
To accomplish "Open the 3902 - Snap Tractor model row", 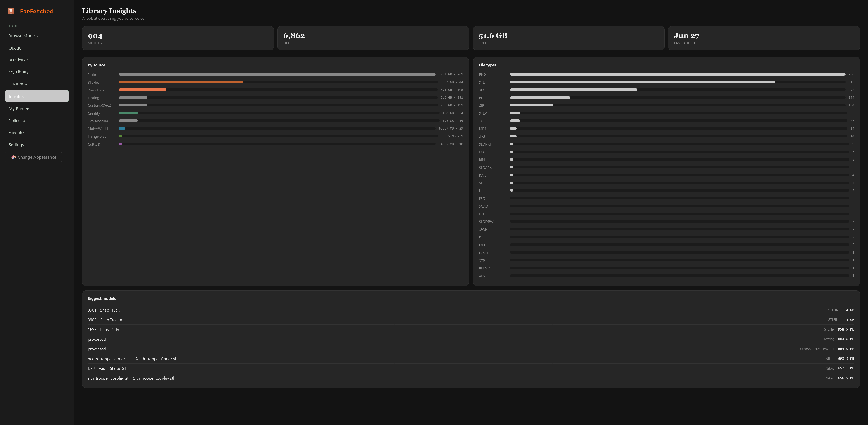I will 471,320.
